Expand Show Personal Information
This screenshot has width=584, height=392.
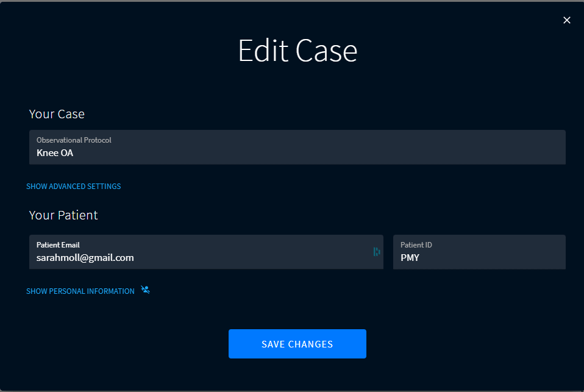[x=80, y=291]
